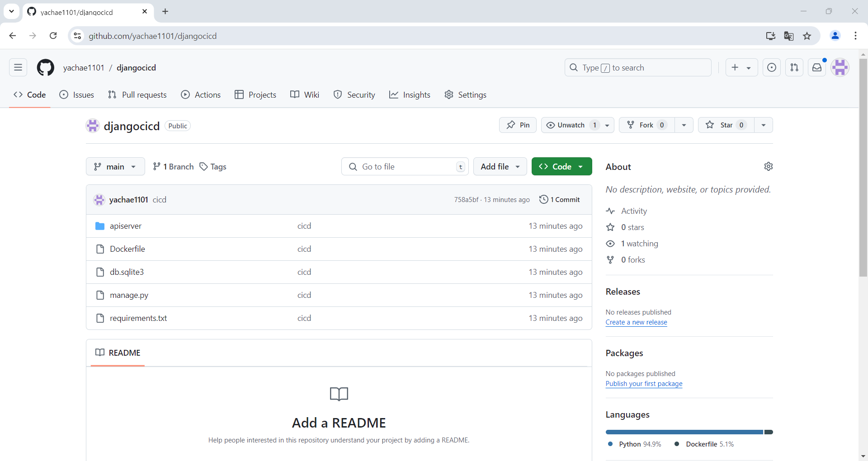Image resolution: width=868 pixels, height=461 pixels.
Task: Click the translate page icon
Action: 789,36
